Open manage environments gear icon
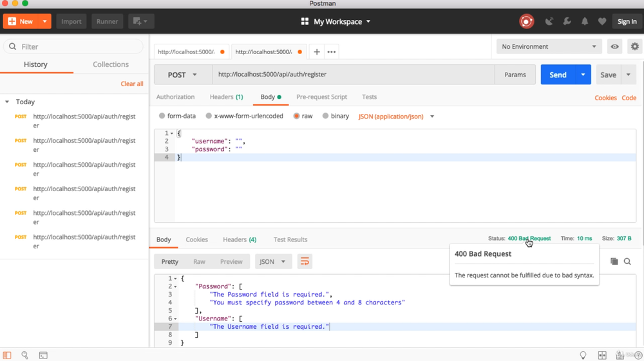Image resolution: width=644 pixels, height=361 pixels. 635,46
